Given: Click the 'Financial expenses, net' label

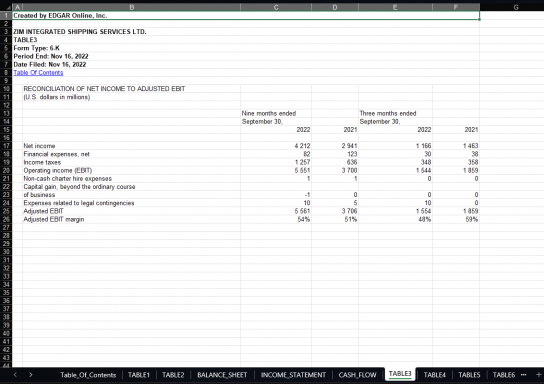Looking at the screenshot, I should point(57,154).
